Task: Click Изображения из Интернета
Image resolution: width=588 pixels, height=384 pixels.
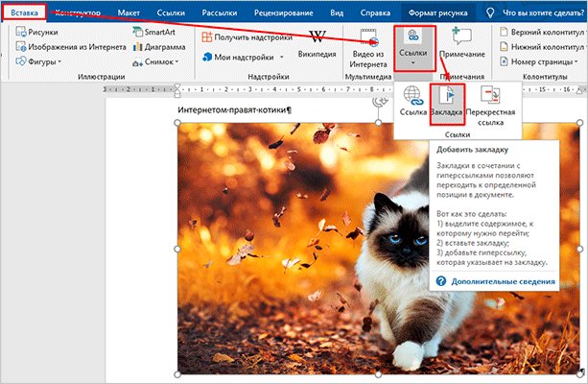Action: pos(70,47)
